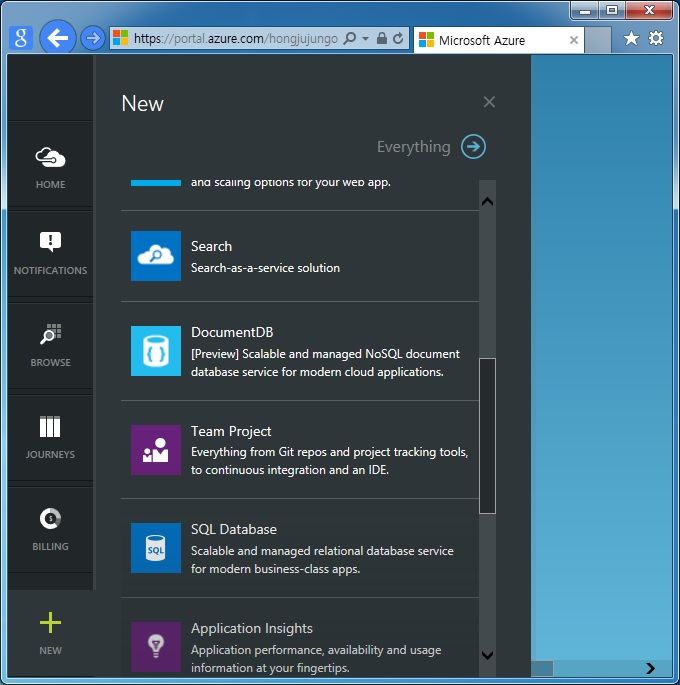Viewport: 680px width, 685px height.
Task: Select the Search service tile icon
Action: coord(156,256)
